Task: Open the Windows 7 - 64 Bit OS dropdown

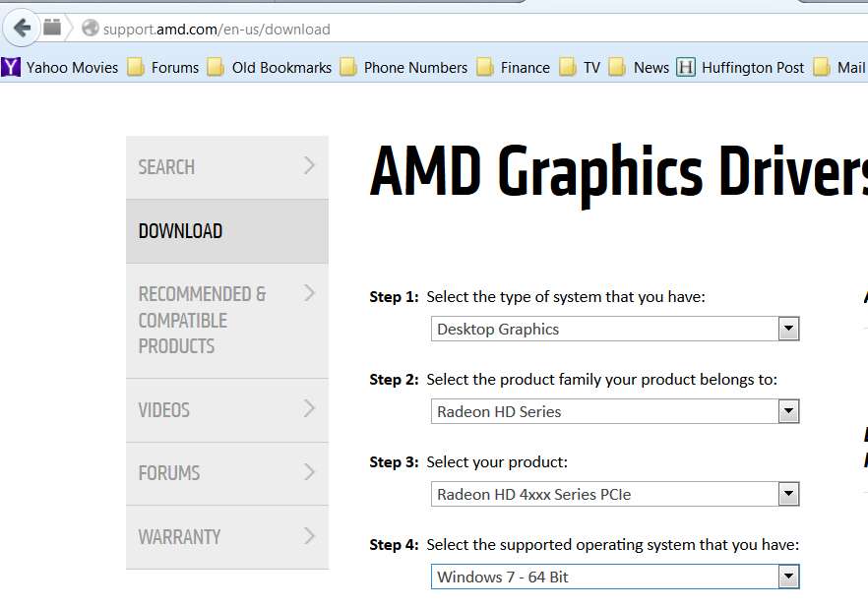Action: tap(615, 577)
